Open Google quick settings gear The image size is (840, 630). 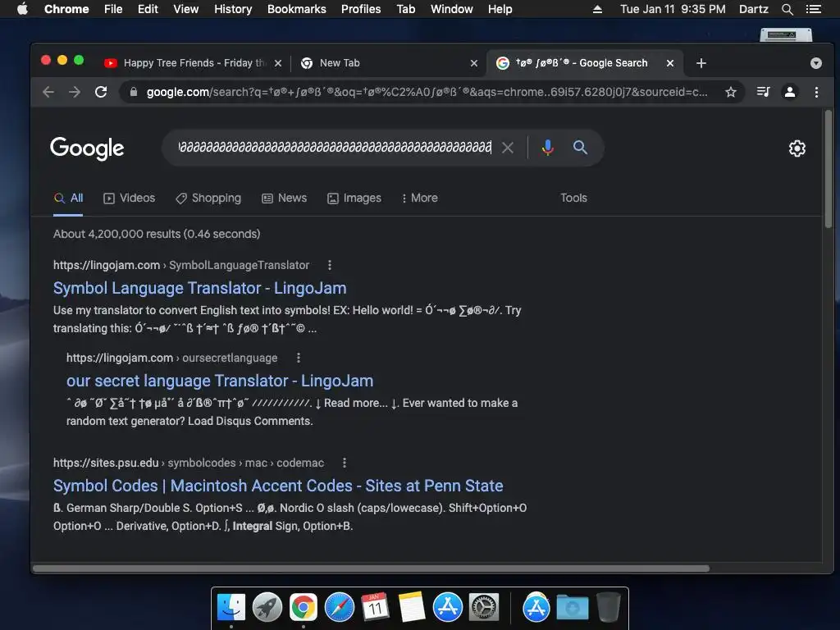(797, 148)
